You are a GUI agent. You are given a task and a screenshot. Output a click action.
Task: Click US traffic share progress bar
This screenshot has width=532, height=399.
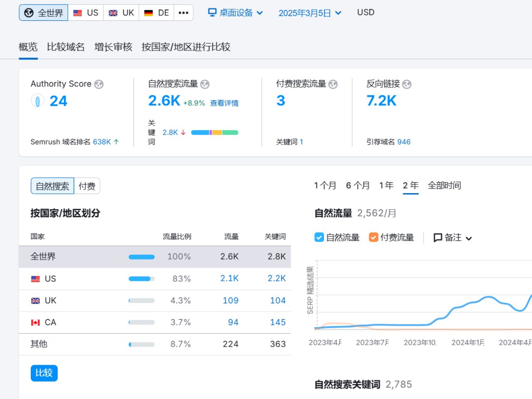(142, 279)
